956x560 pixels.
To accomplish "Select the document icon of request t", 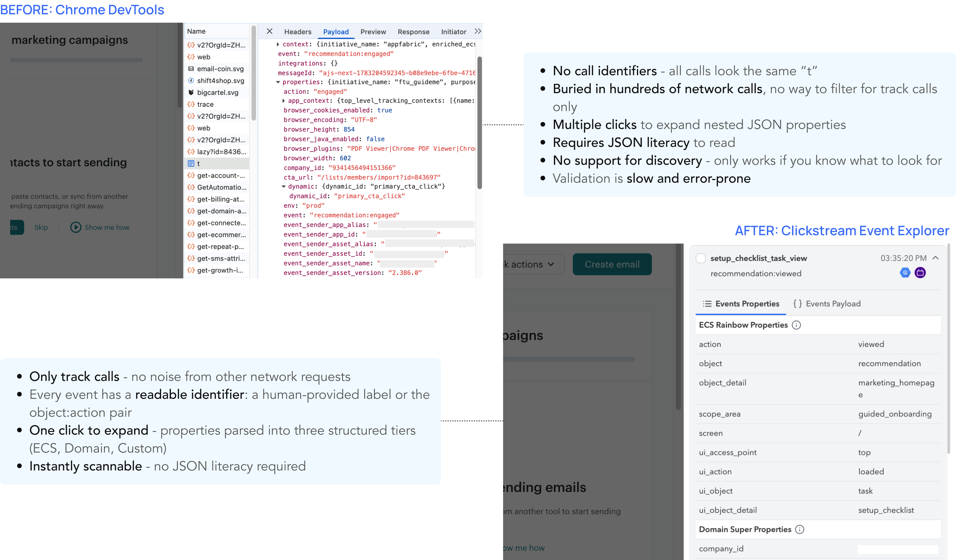I will 191,163.
